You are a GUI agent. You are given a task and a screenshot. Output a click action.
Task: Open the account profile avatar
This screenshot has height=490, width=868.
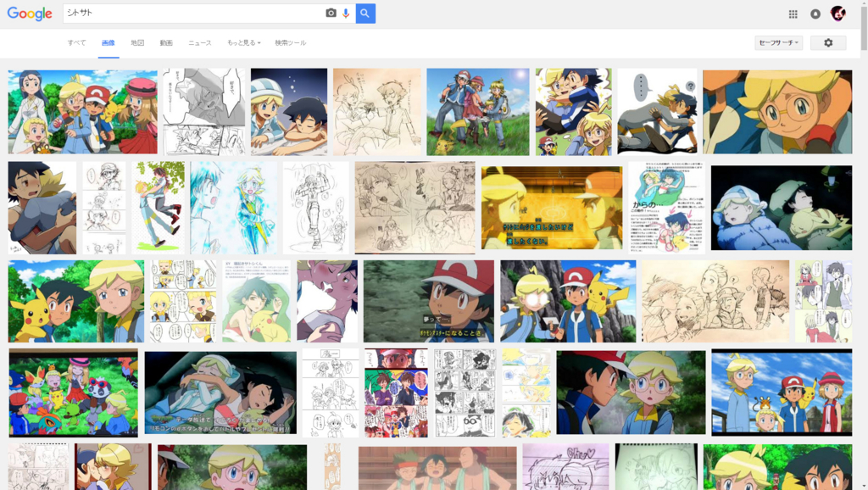[x=838, y=14]
